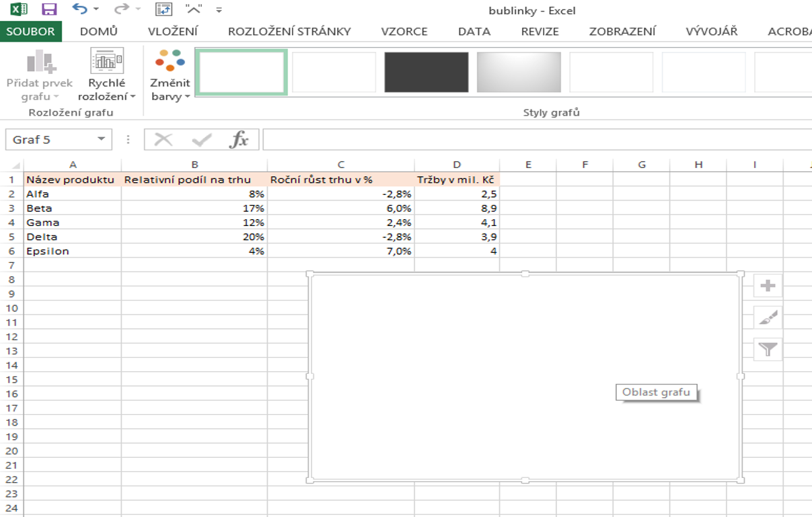Select the cell with value 7,0%
The height and width of the screenshot is (517, 812).
pos(341,251)
